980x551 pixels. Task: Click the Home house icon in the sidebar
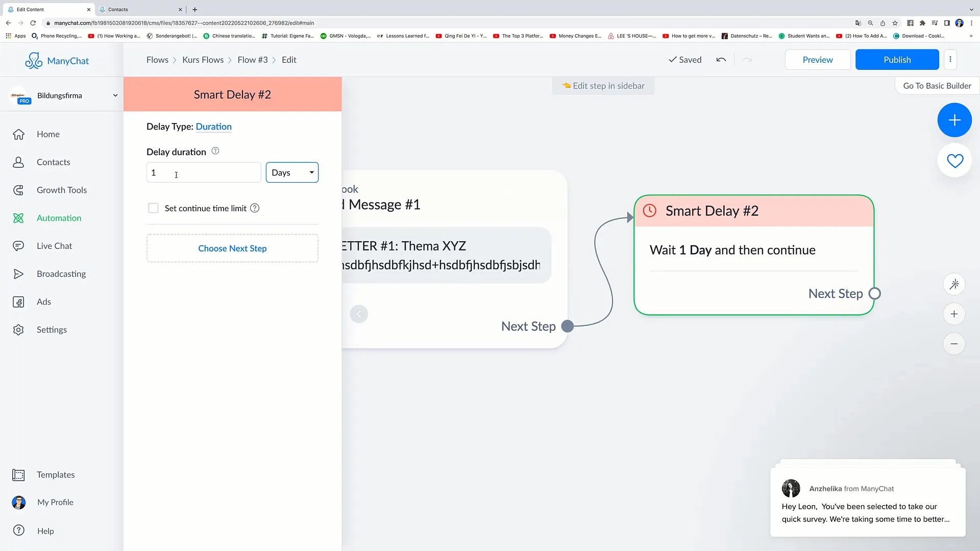[18, 134]
